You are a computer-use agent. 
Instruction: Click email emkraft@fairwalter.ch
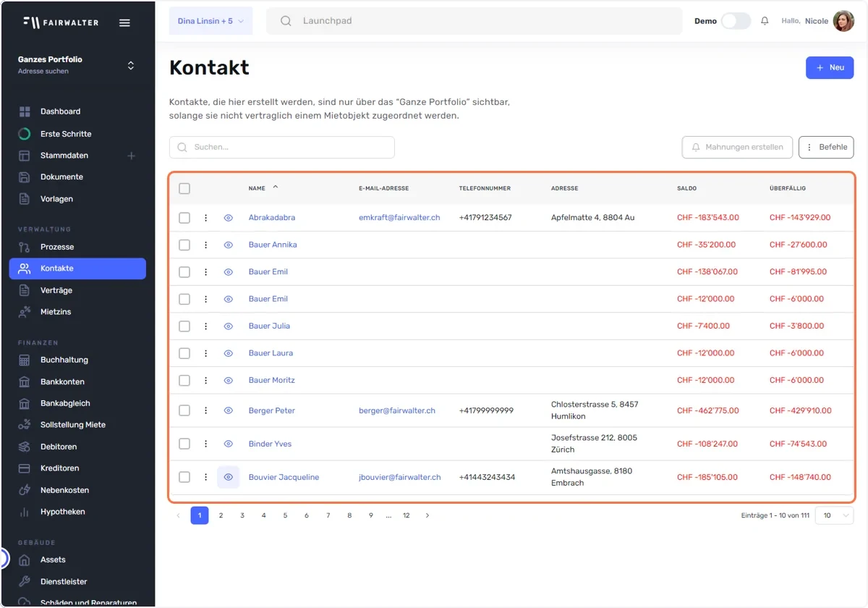coord(399,217)
